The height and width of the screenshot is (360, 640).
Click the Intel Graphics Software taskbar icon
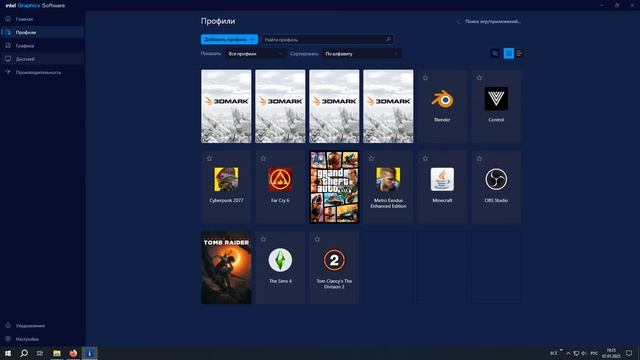(x=89, y=353)
